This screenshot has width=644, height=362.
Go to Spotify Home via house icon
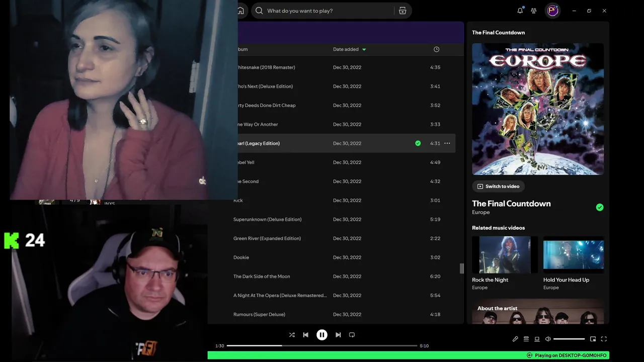coord(240,11)
